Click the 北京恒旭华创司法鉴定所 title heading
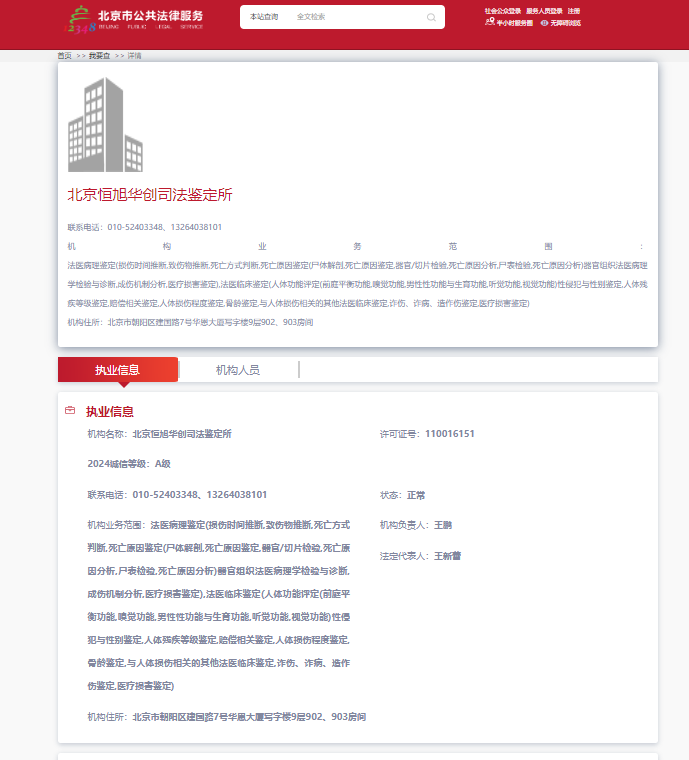This screenshot has height=760, width=689. tap(150, 194)
